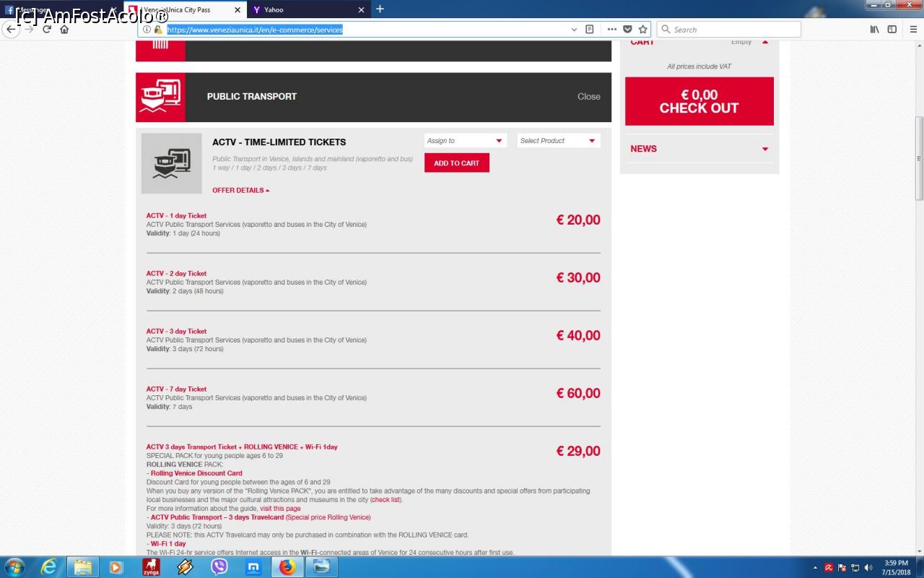The width and height of the screenshot is (924, 578).
Task: Show site information icon in address bar
Action: click(147, 30)
